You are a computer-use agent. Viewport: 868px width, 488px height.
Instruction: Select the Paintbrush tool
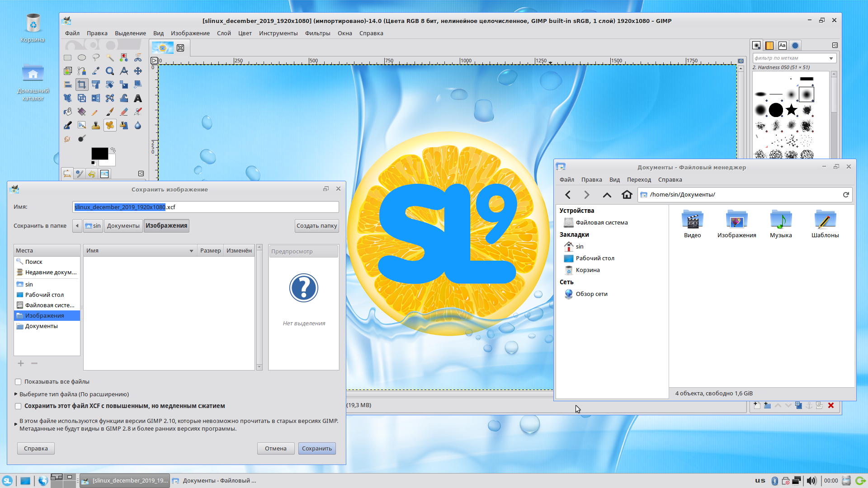[110, 112]
